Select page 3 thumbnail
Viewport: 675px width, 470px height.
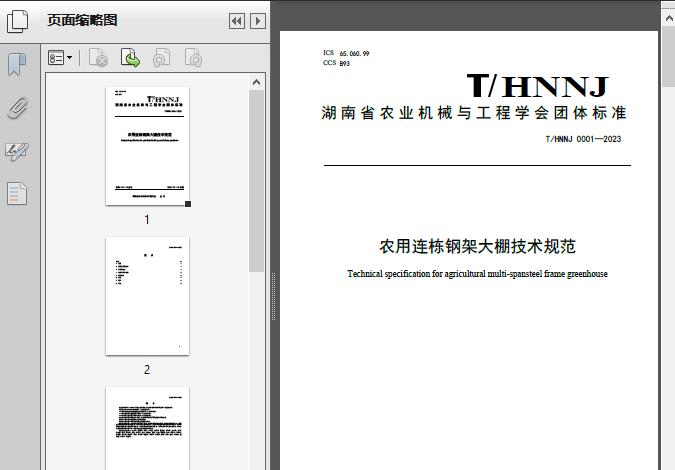tap(147, 428)
